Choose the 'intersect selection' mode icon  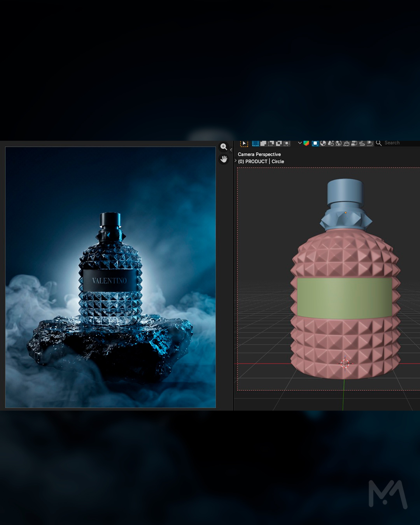[x=287, y=143]
